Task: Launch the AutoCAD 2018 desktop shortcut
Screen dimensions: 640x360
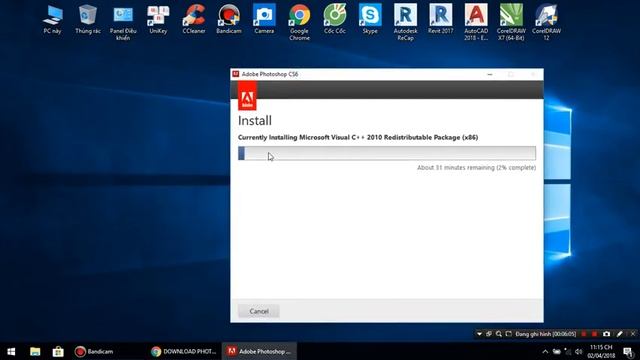Action: (476, 22)
